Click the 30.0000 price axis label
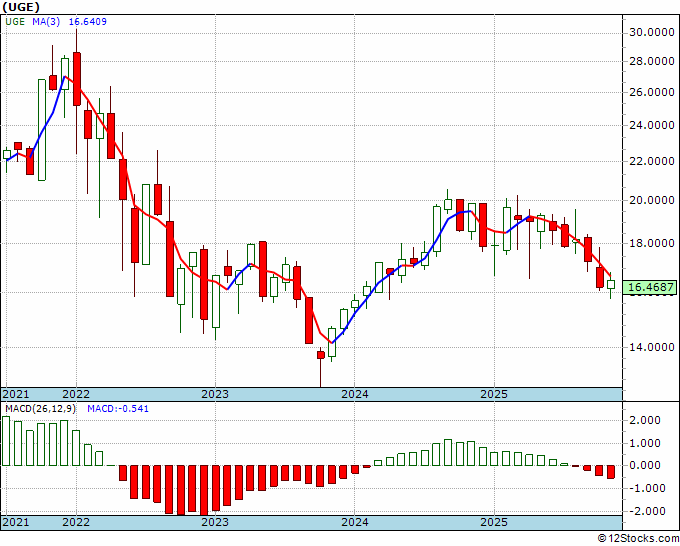Screen dimensions: 680x546 point(652,33)
